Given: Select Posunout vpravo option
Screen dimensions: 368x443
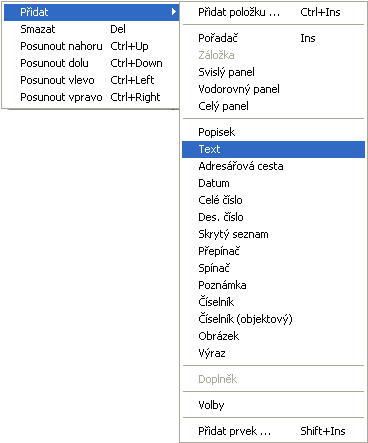Looking at the screenshot, I should (91, 97).
